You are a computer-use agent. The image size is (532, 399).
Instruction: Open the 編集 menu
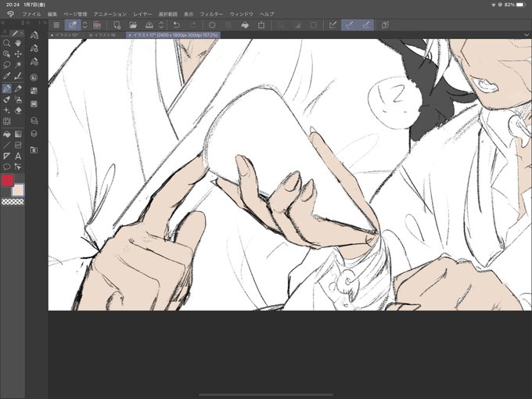tap(52, 14)
